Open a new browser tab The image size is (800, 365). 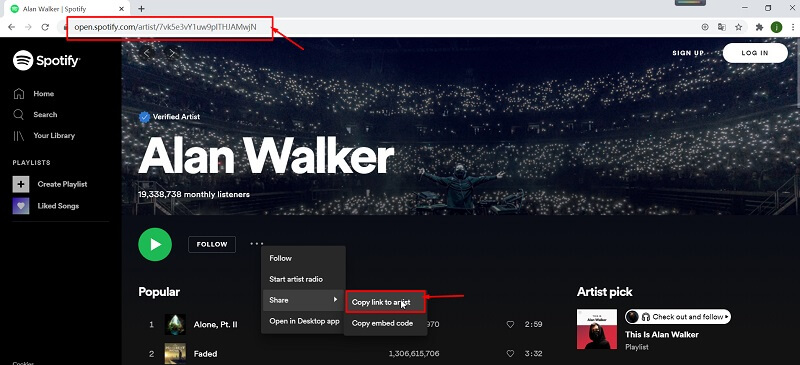coord(141,9)
